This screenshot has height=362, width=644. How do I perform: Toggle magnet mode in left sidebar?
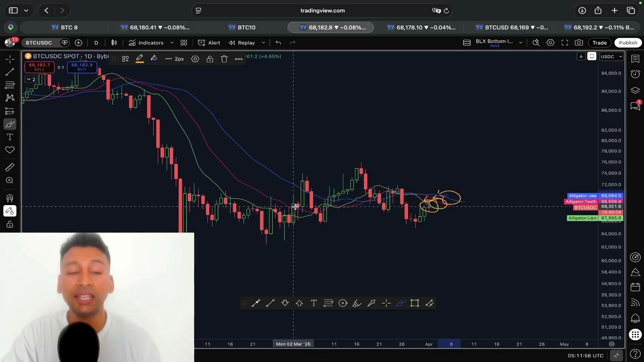(10, 198)
